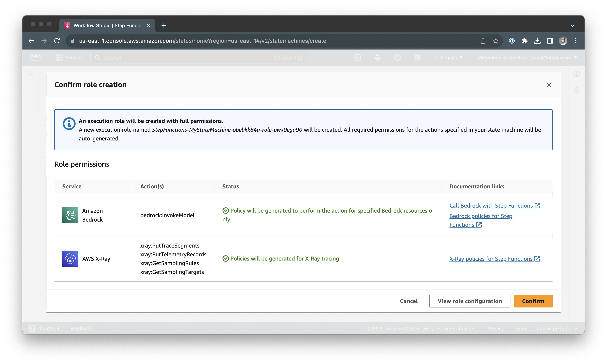Click the AWS X-Ray service icon

click(x=70, y=259)
